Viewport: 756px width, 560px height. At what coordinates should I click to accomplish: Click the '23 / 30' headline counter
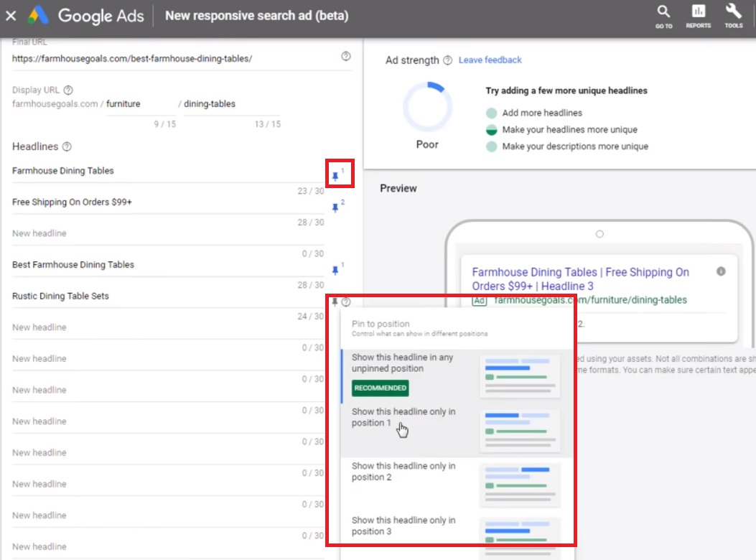(x=310, y=192)
